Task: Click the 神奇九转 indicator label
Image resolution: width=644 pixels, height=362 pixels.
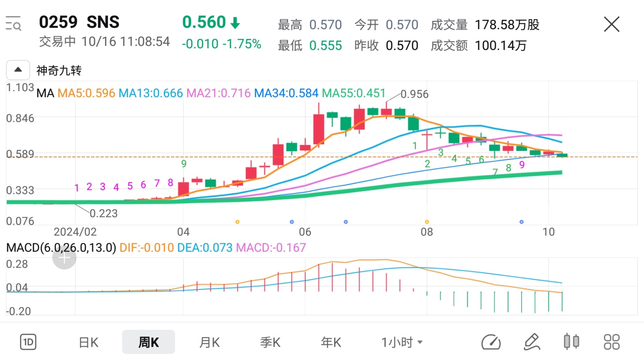Action: 59,70
